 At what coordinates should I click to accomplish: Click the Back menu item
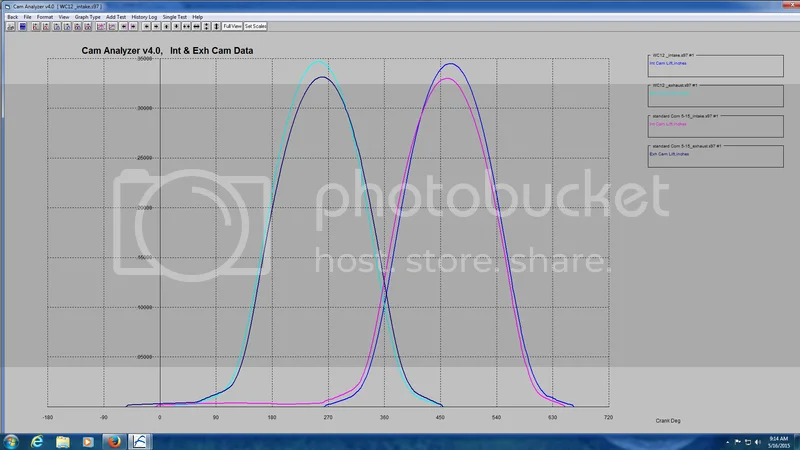(x=12, y=17)
